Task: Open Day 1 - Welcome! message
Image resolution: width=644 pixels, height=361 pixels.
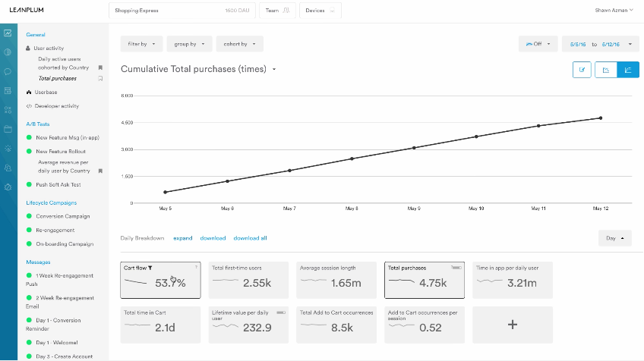Action: (57, 343)
